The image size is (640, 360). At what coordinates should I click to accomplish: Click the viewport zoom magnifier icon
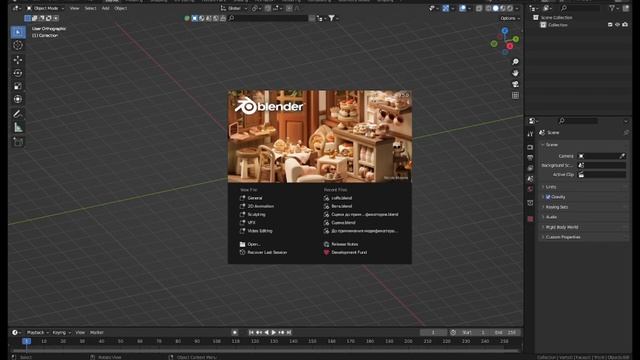coord(515,62)
